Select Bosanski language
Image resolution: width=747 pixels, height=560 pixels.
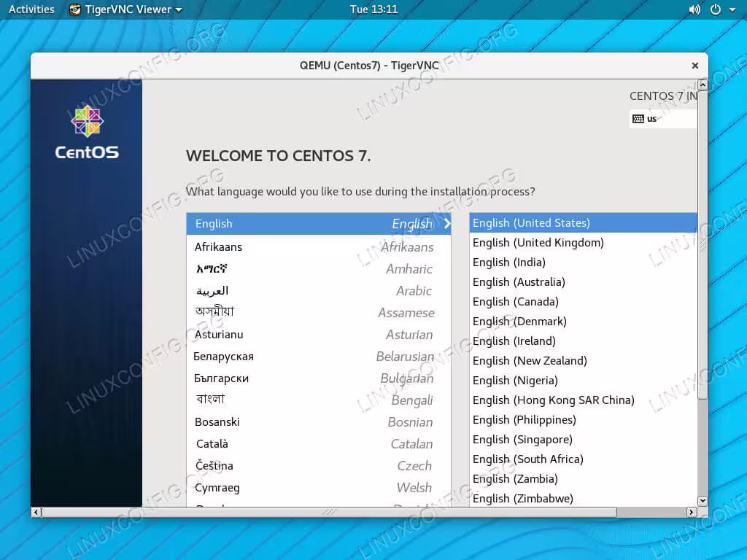point(318,422)
